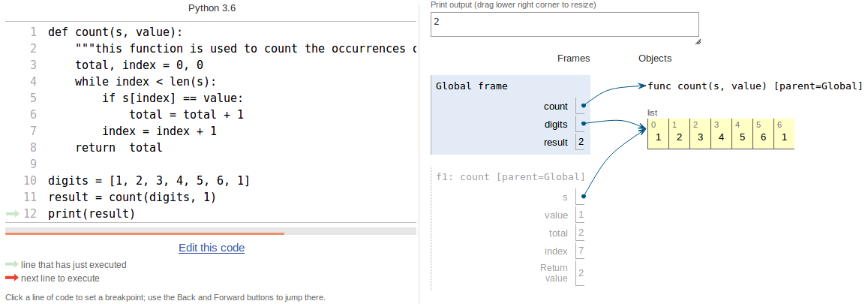This screenshot has width=868, height=304.
Task: Click red arrow legend icon for next line
Action: tap(12, 278)
